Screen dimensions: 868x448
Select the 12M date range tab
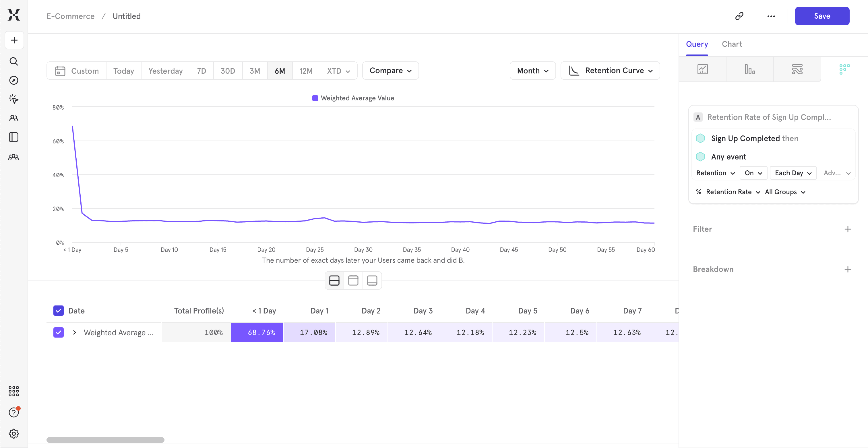[306, 71]
